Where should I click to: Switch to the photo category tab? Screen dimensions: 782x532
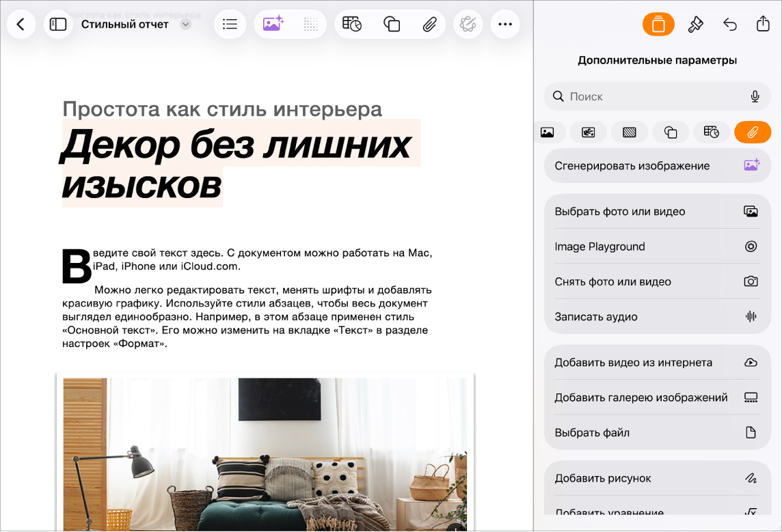coord(548,132)
